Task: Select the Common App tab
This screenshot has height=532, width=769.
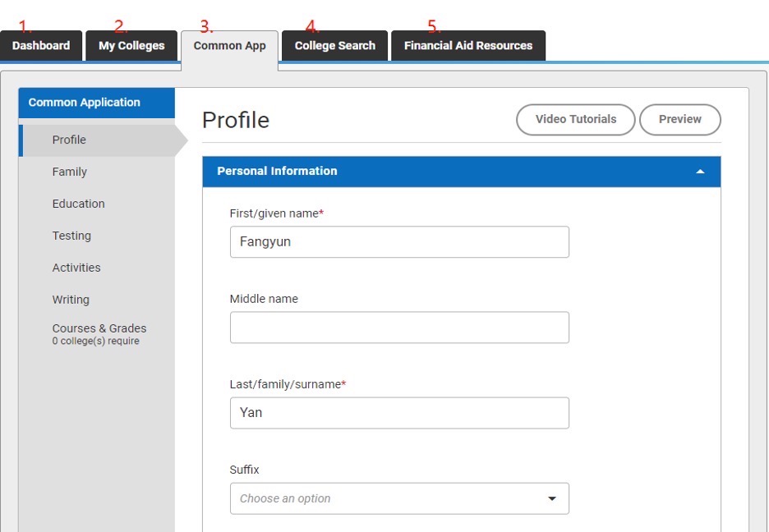Action: (x=229, y=46)
